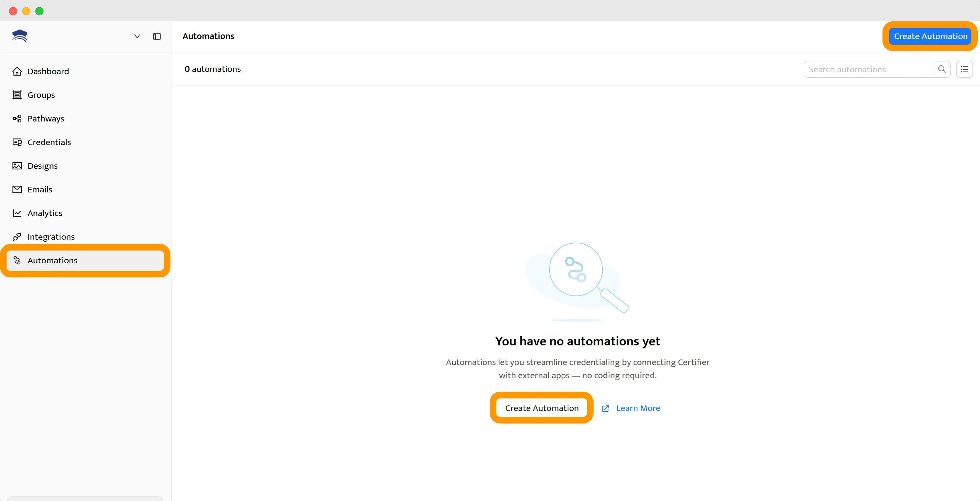Click the Certifier logo

(x=19, y=36)
